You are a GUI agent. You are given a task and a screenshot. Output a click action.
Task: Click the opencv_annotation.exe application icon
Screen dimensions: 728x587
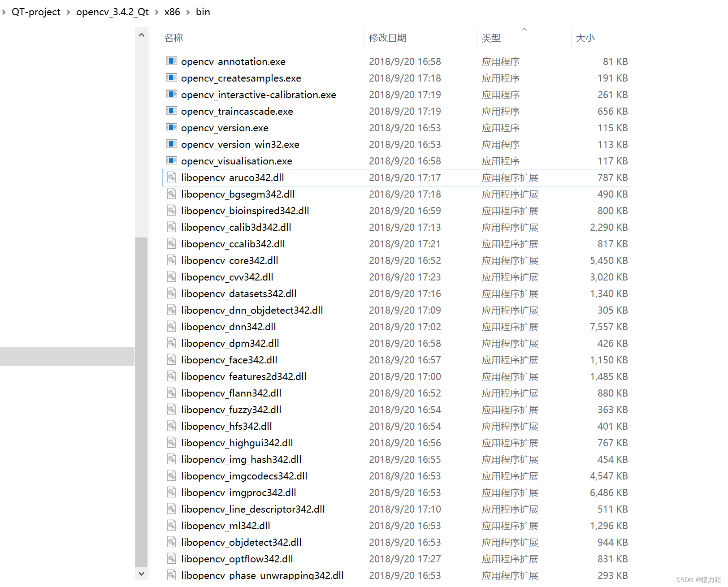click(x=172, y=61)
